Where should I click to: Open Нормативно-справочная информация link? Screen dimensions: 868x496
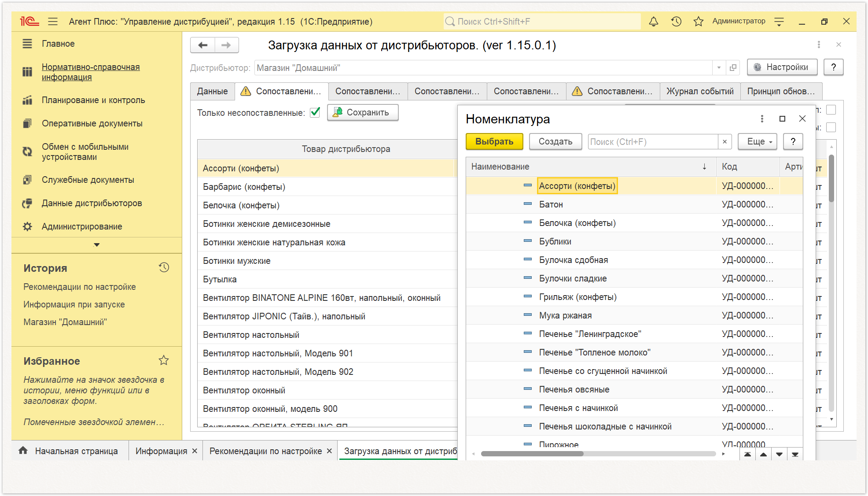tap(91, 72)
